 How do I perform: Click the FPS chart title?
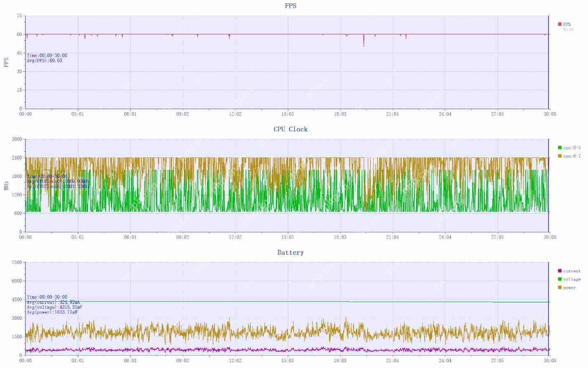pyautogui.click(x=290, y=6)
